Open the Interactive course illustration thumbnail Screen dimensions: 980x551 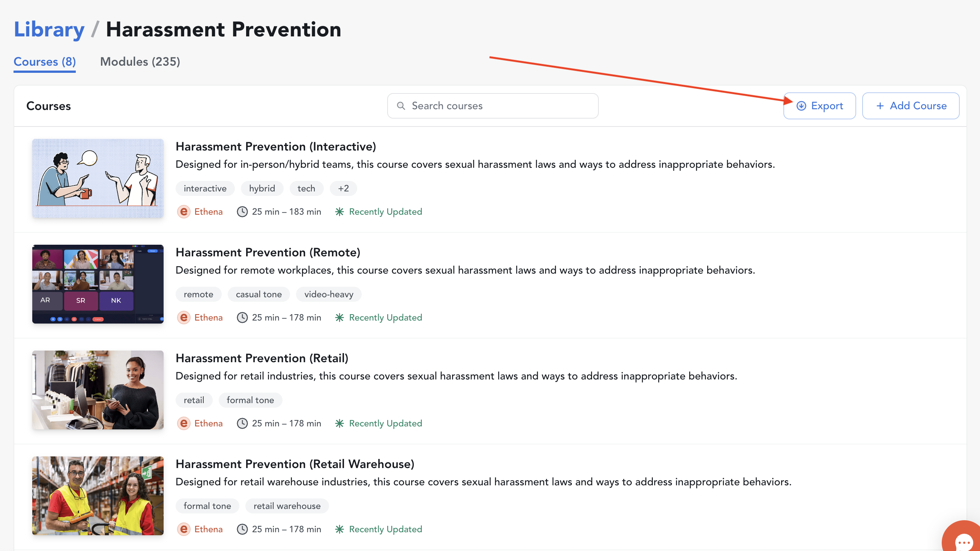(98, 178)
